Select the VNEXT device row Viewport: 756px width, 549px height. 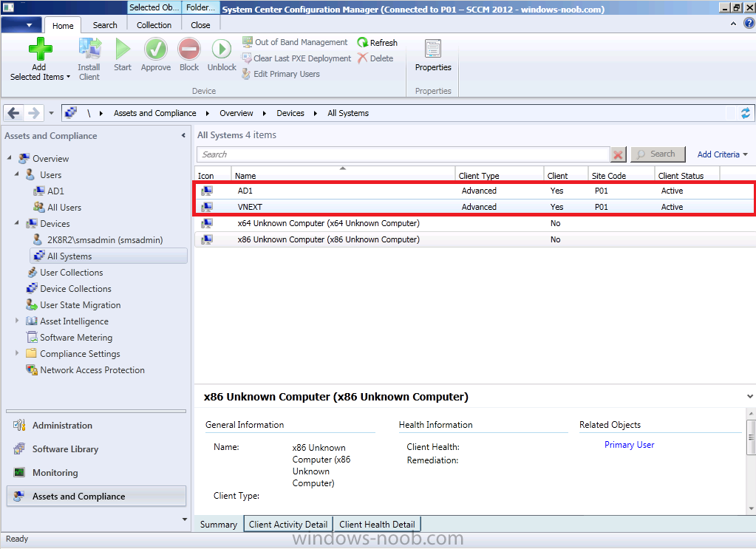(x=475, y=207)
